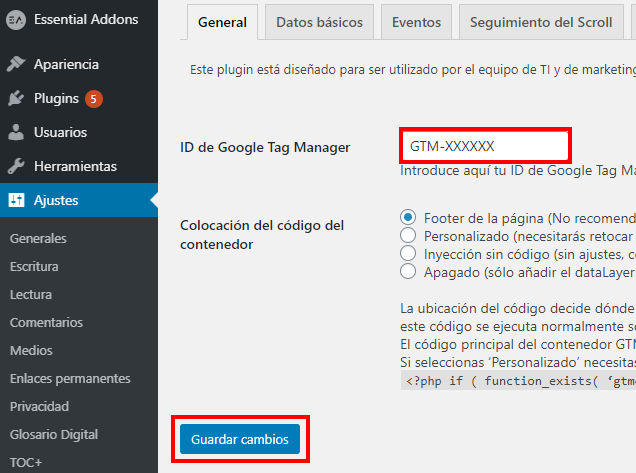
Task: Click the ID de Google Tag Manager label
Action: [x=265, y=147]
